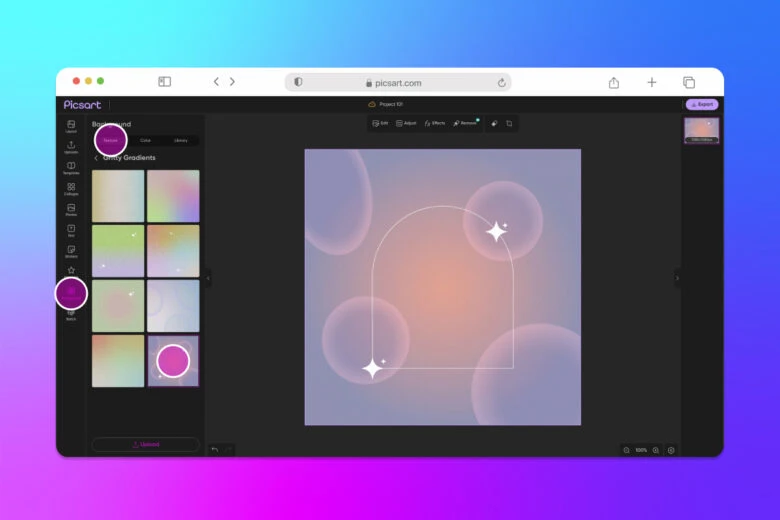Go back from Gritty Gradients list
This screenshot has height=520, width=780.
tap(96, 158)
